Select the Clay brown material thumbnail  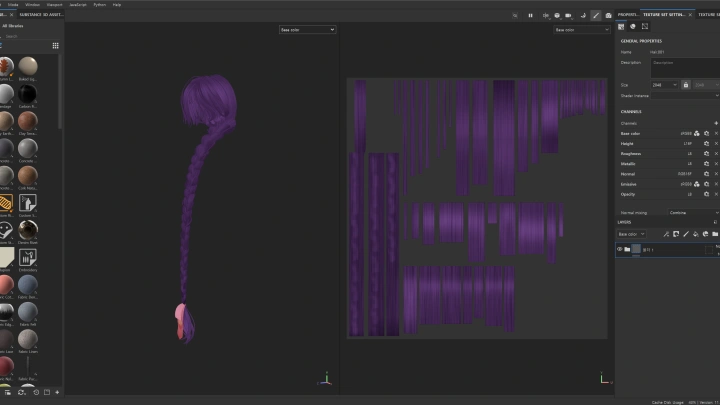click(28, 121)
